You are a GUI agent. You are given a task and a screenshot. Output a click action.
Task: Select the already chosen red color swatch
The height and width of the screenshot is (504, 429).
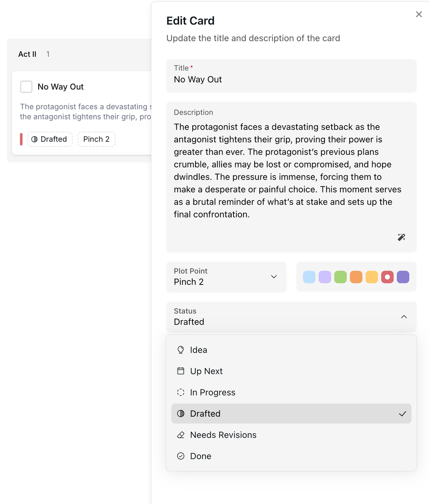point(387,277)
